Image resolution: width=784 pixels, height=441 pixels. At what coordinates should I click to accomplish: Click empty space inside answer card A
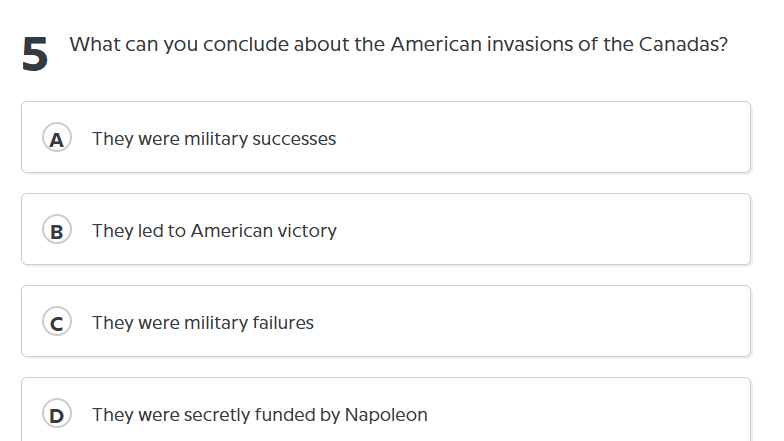click(x=550, y=139)
